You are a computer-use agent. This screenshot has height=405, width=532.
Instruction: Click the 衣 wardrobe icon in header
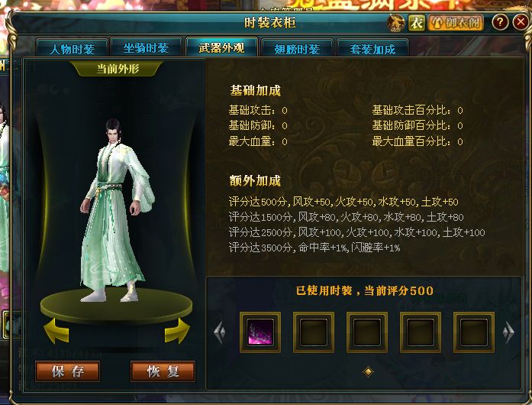tap(416, 23)
